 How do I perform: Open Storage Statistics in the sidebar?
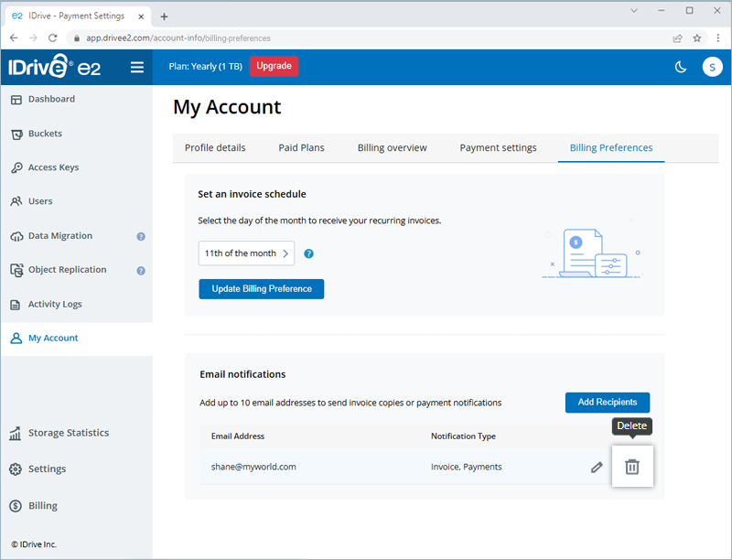[x=68, y=433]
